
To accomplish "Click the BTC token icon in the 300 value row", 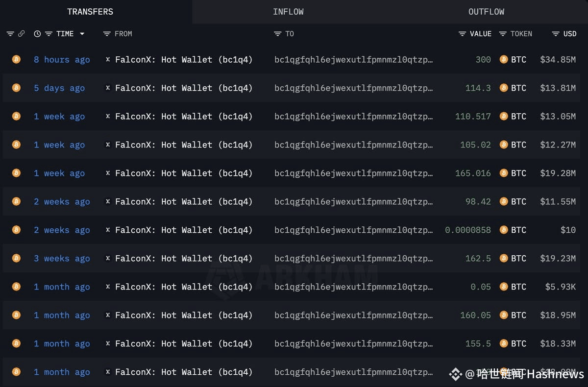I will click(x=503, y=59).
